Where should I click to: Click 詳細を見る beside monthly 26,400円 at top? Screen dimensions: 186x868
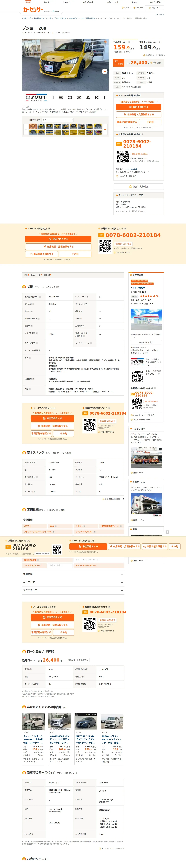[156, 63]
